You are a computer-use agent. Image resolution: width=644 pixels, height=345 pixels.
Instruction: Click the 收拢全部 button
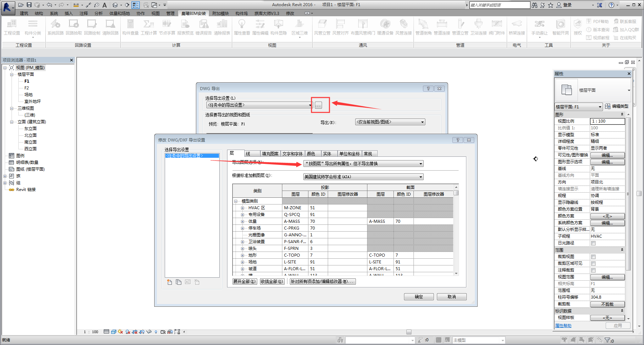[x=272, y=281]
